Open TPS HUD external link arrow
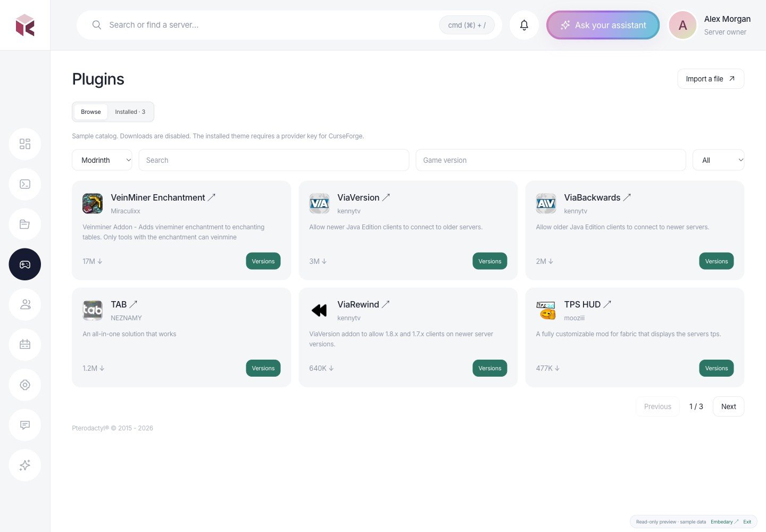Screen dimensions: 766x532 [x=607, y=304]
